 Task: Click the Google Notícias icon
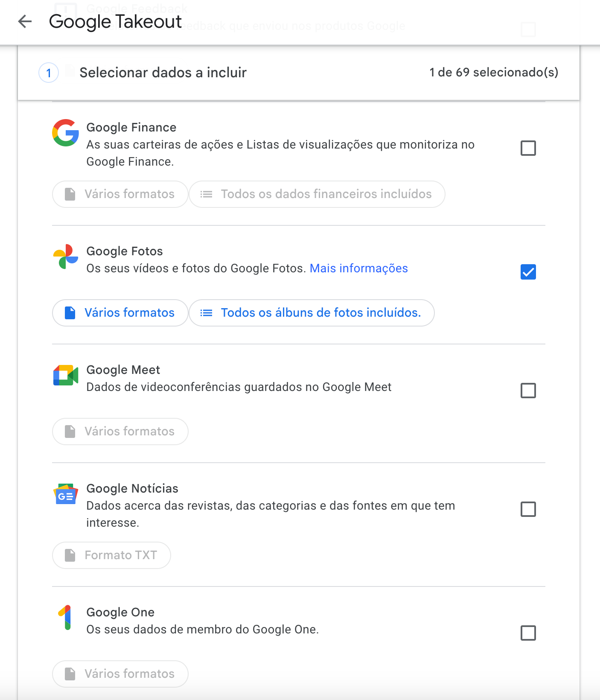tap(65, 494)
